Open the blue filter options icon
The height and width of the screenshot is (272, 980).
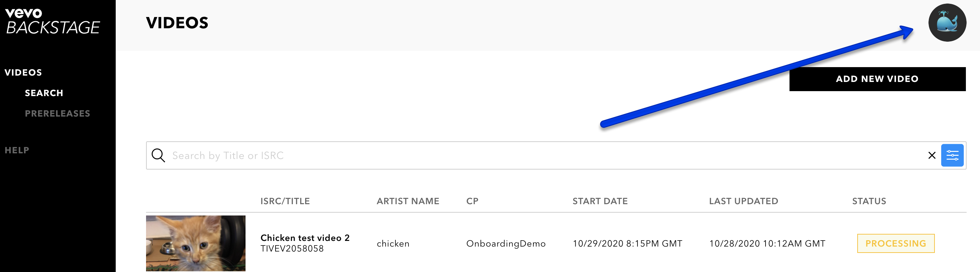coord(952,155)
